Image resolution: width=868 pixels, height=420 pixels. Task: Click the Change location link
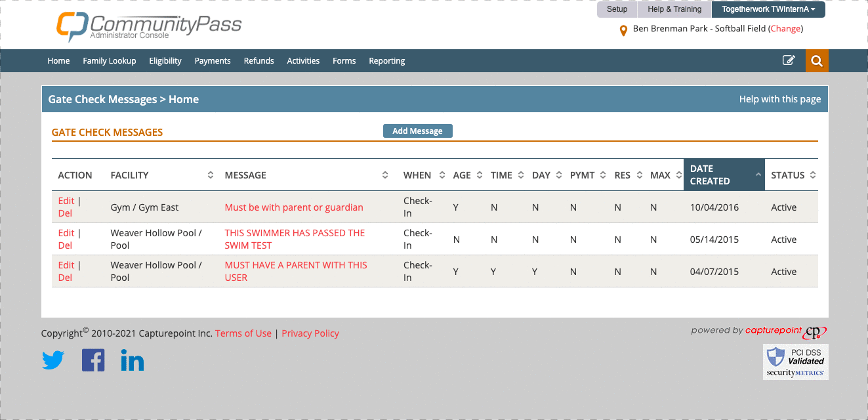click(x=785, y=29)
